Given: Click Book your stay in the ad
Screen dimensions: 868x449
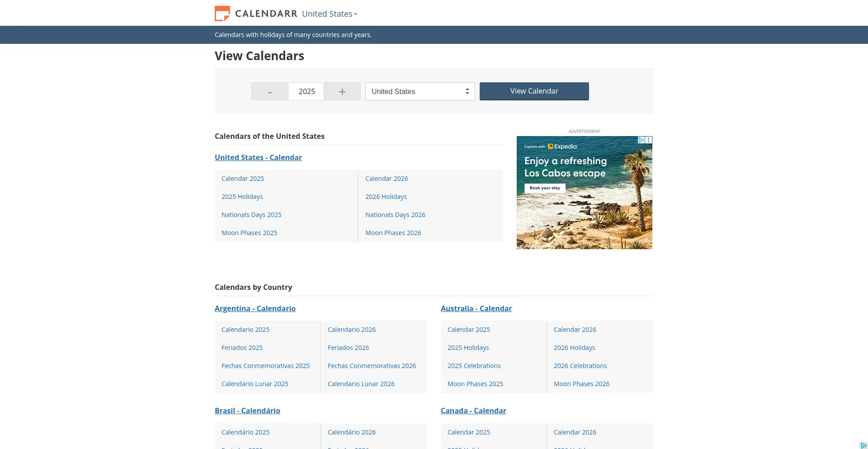Looking at the screenshot, I should [545, 188].
